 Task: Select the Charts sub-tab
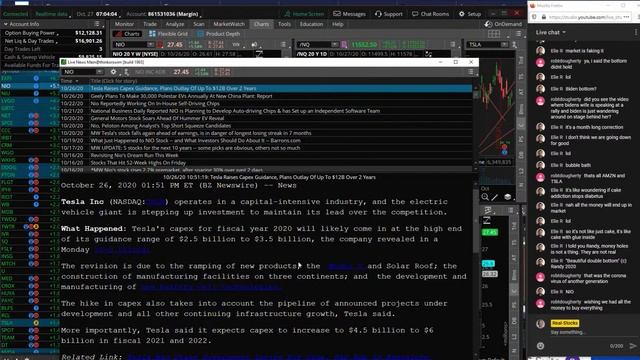point(128,34)
